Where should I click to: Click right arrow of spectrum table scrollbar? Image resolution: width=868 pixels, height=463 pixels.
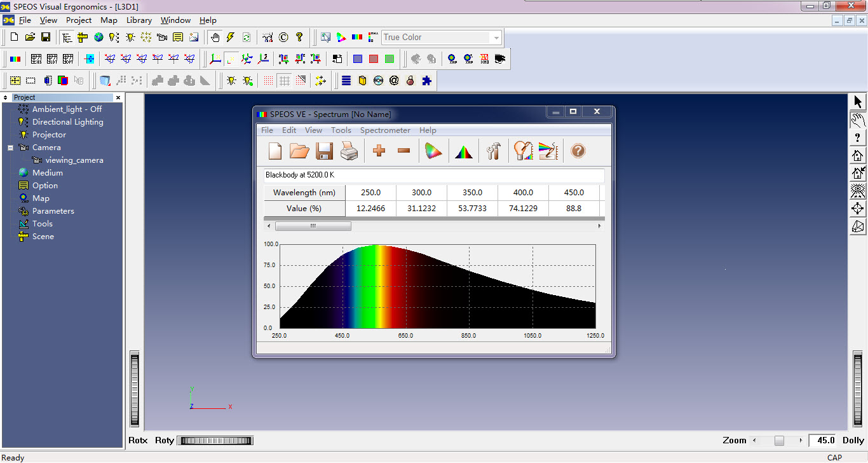coord(599,226)
